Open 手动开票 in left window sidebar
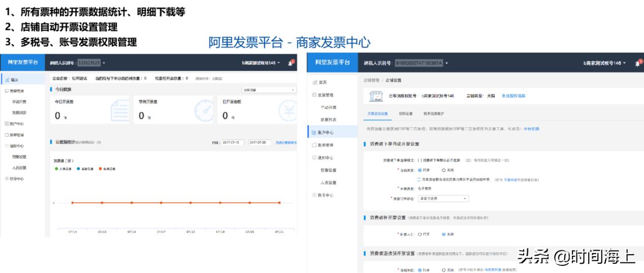The height and width of the screenshot is (273, 644). tap(19, 102)
